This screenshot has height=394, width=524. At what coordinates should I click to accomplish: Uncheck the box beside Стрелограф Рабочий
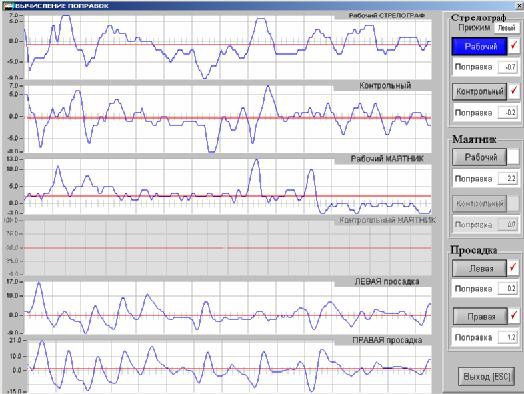514,45
